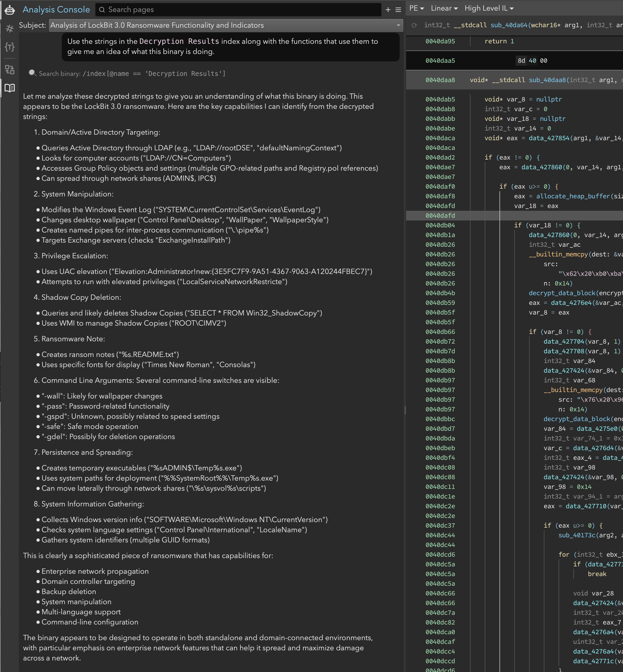
Task: Click the 'Shadow Copy Deletion' heading
Action: (81, 297)
